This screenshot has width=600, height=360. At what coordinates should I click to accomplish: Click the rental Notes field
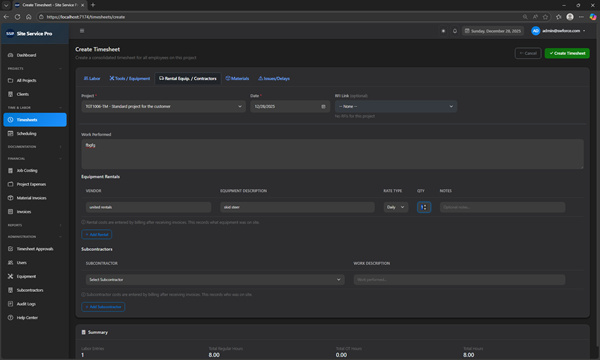(x=502, y=207)
